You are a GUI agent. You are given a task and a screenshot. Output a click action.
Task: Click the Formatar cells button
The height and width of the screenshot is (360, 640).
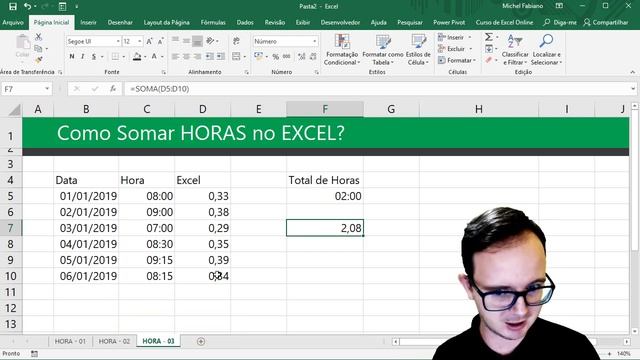(457, 60)
